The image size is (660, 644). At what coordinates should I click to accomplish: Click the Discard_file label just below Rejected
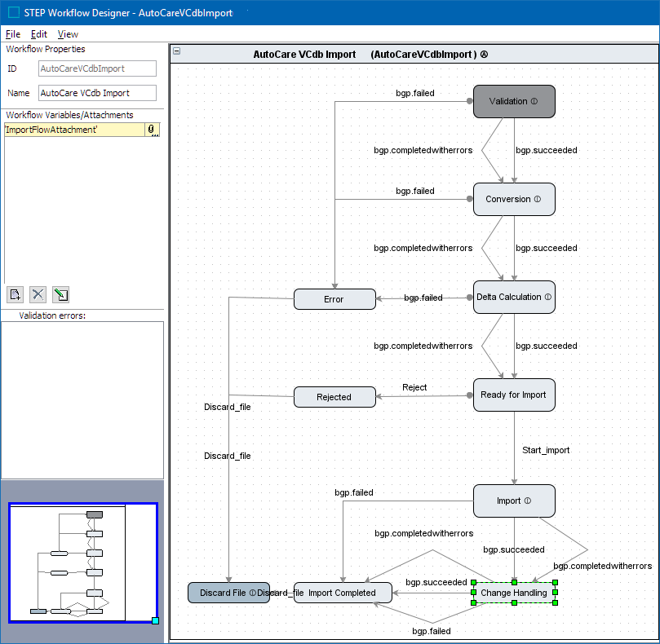click(x=228, y=407)
